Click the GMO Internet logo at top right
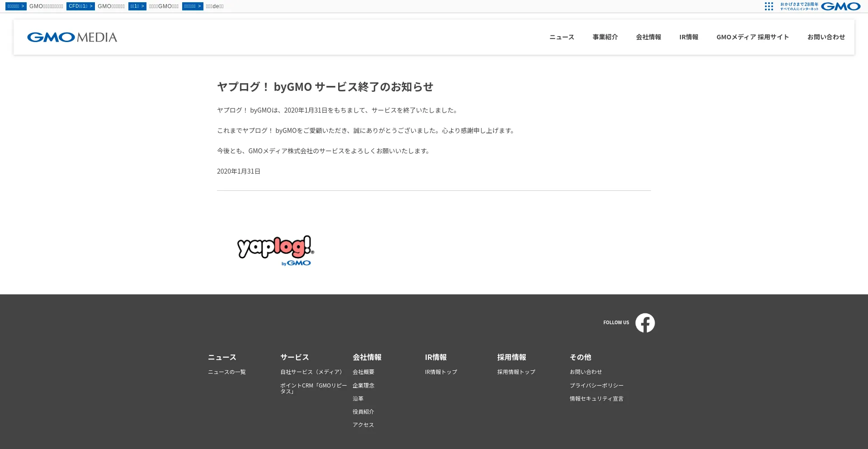868x449 pixels. pos(821,6)
